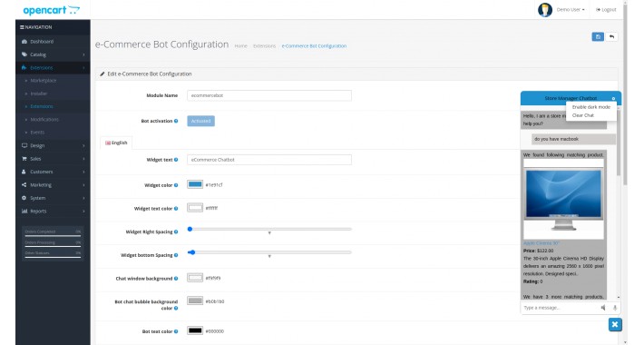The width and height of the screenshot is (644, 345).
Task: Open the Apple Cinema 30" product link
Action: pyautogui.click(x=541, y=243)
